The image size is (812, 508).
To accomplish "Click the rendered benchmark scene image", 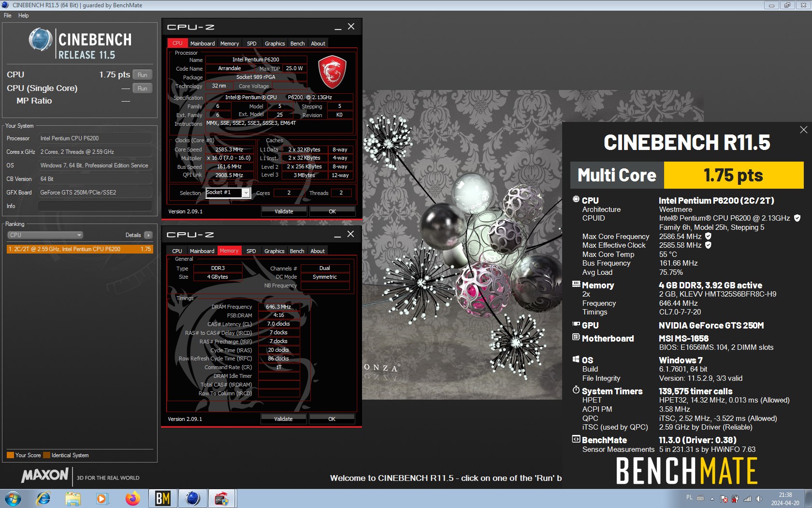I will pyautogui.click(x=462, y=244).
